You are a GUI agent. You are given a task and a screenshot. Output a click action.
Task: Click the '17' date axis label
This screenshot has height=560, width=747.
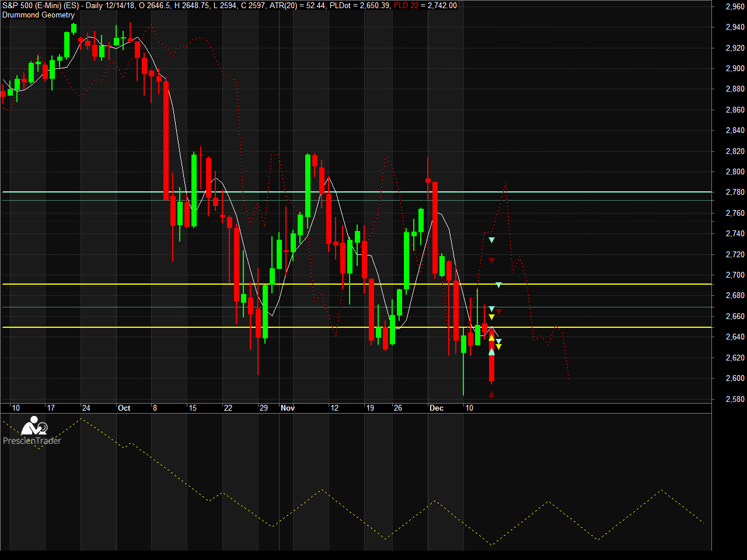(x=51, y=408)
